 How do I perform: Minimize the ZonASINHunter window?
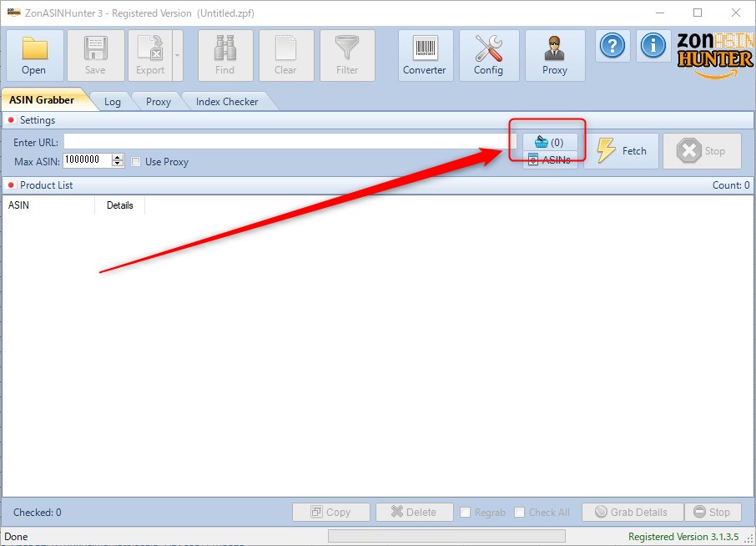(x=660, y=13)
